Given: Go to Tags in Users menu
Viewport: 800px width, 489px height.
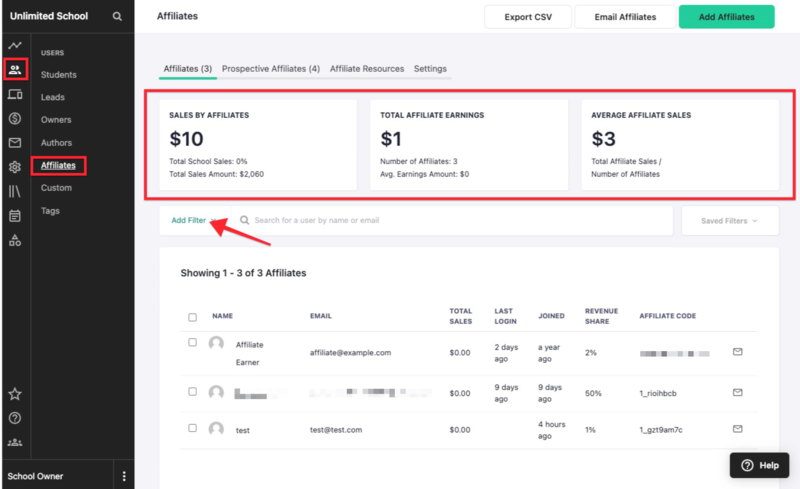Looking at the screenshot, I should pos(50,211).
